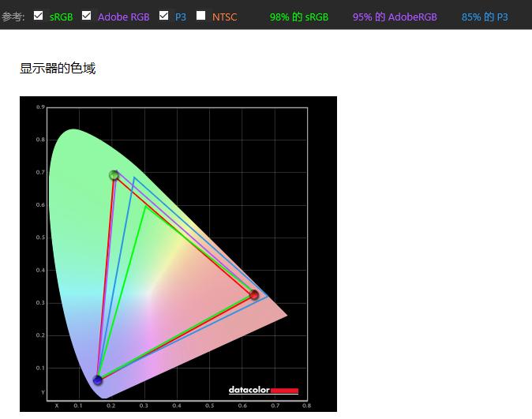Click the white point in gamut center
Screen dimensions: 532x419
[147, 294]
